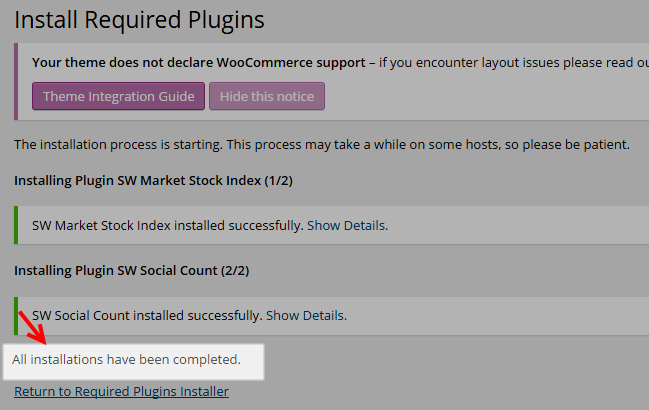649x410 pixels.
Task: Select the WooCommerce support warning text
Action: [x=199, y=62]
